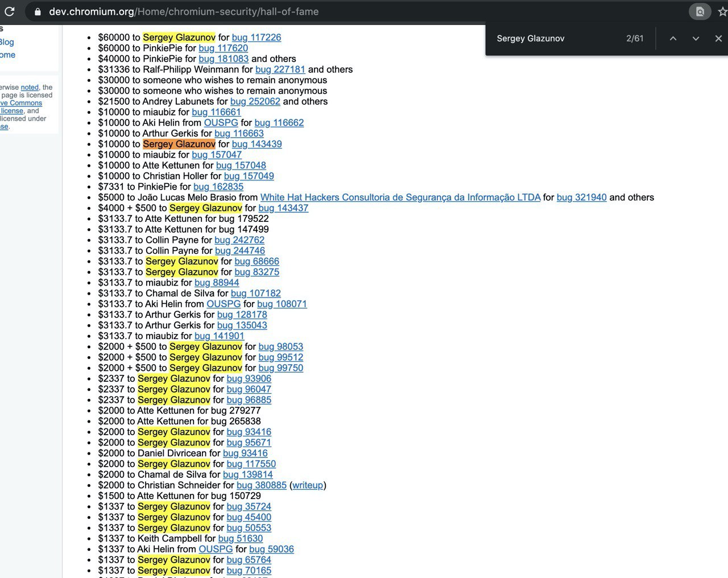This screenshot has height=578, width=728.
Task: Click the find-in-page search icon in the address bar
Action: [700, 11]
